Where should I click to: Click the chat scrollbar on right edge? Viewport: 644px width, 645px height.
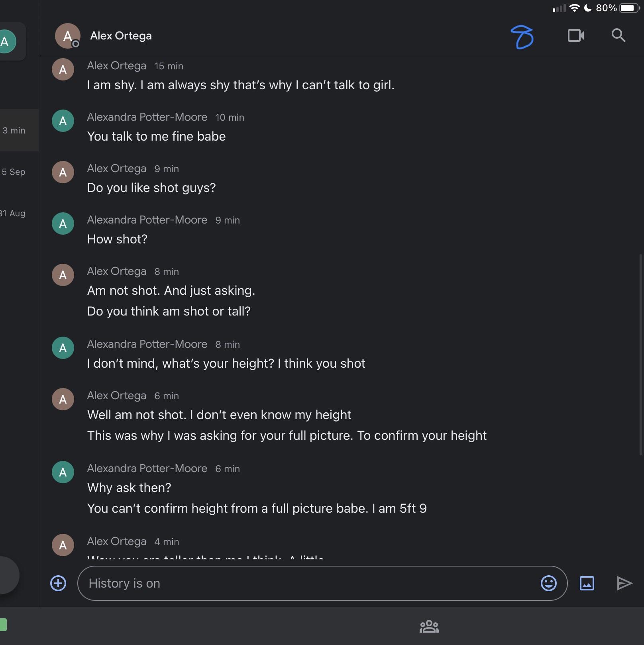(x=640, y=354)
